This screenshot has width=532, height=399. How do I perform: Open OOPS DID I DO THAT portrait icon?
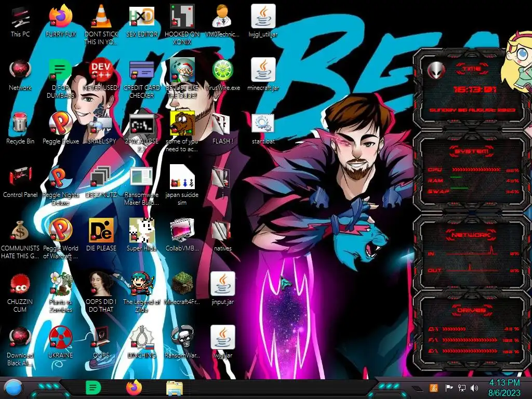(x=101, y=293)
